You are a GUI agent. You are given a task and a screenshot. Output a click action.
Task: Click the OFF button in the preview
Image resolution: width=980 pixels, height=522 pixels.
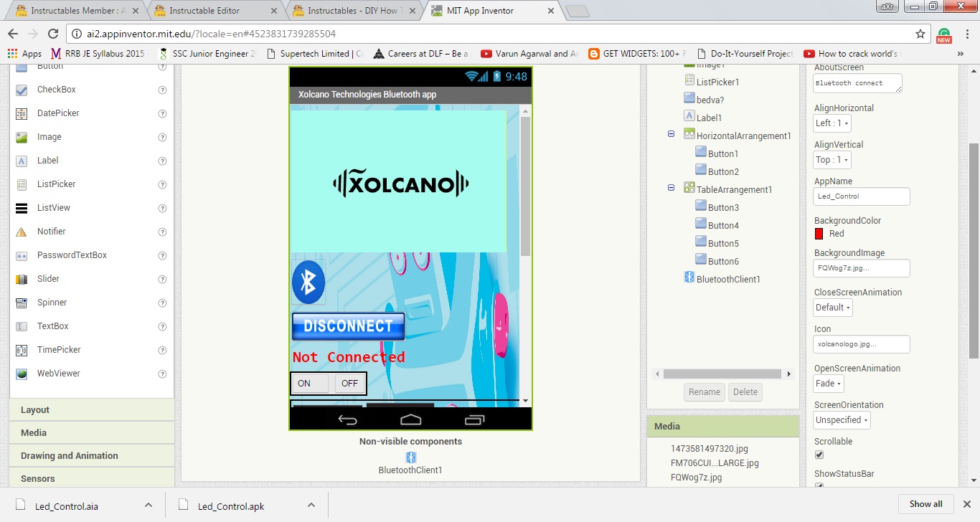click(x=349, y=384)
